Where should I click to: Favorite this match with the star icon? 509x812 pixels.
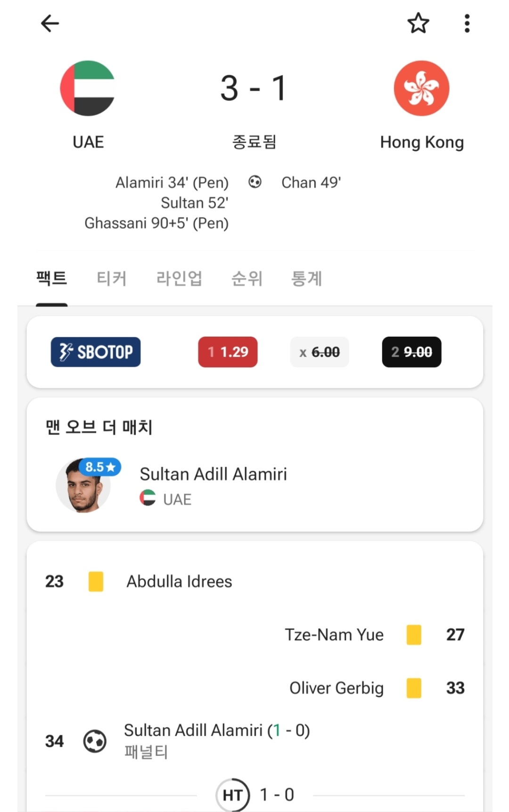click(x=418, y=23)
